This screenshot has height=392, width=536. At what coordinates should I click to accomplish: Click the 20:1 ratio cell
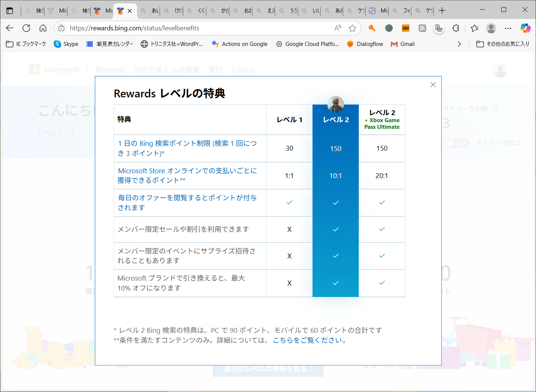pos(382,176)
